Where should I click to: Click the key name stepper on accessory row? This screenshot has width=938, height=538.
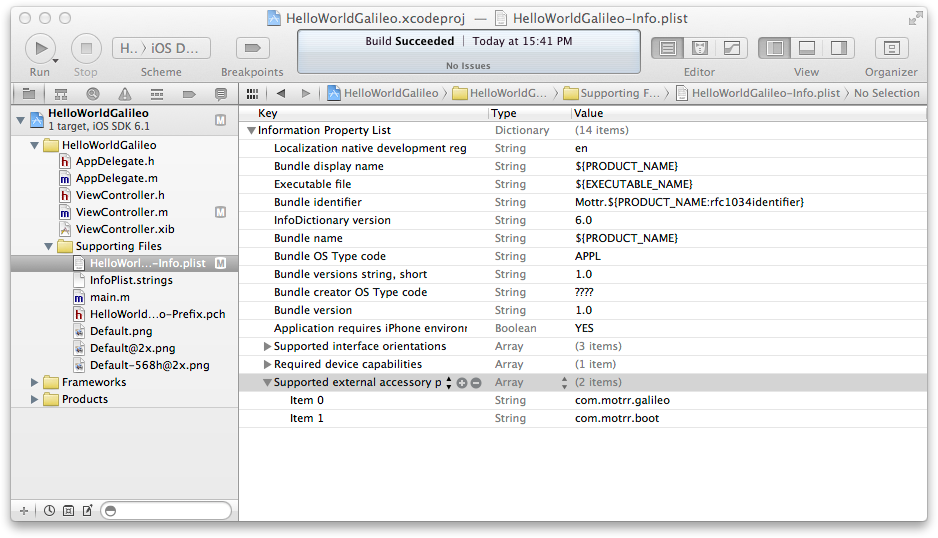tap(449, 383)
